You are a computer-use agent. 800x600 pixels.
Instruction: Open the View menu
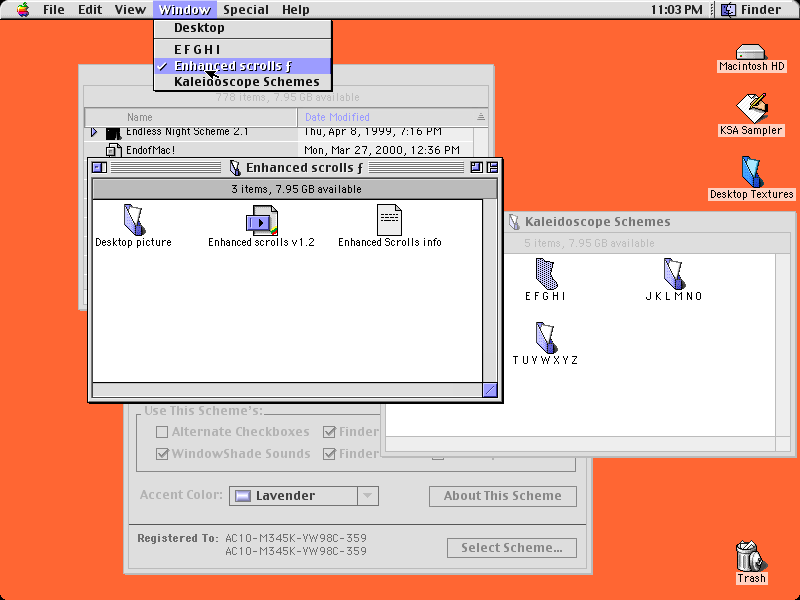130,10
